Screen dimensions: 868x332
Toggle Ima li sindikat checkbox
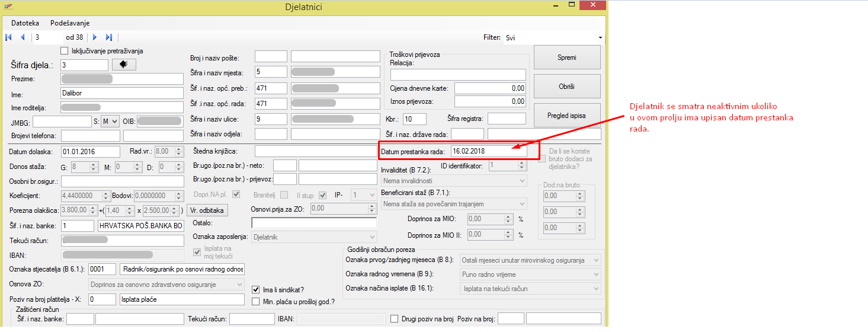(256, 290)
